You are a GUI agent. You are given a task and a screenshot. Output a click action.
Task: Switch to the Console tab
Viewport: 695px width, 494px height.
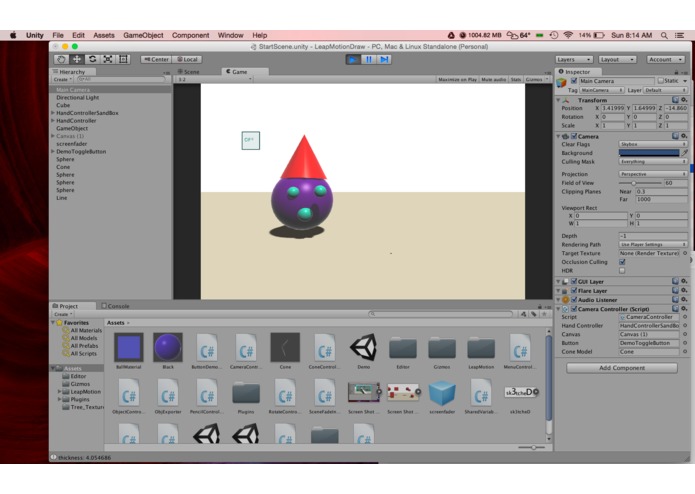pos(115,306)
